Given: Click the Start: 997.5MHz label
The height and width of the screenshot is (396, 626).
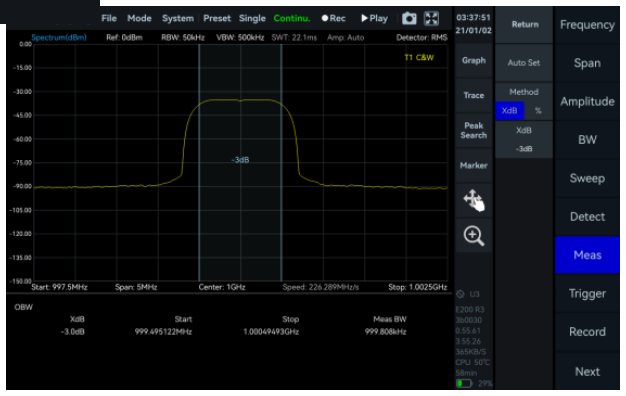Looking at the screenshot, I should [x=59, y=287].
